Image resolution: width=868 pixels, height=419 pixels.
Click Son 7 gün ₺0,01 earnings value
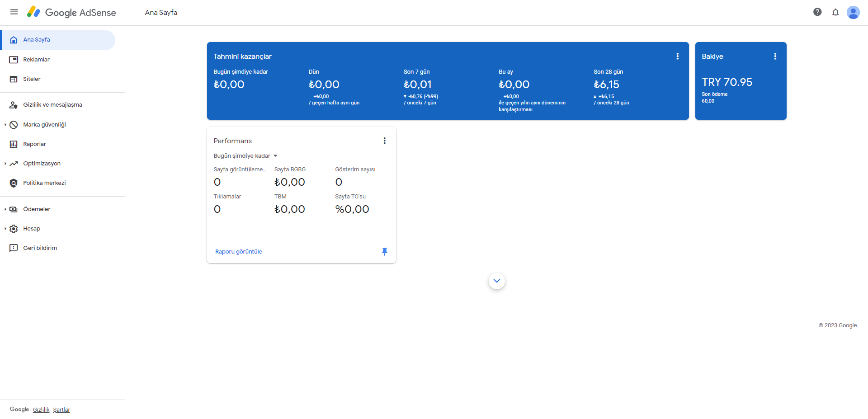(417, 85)
